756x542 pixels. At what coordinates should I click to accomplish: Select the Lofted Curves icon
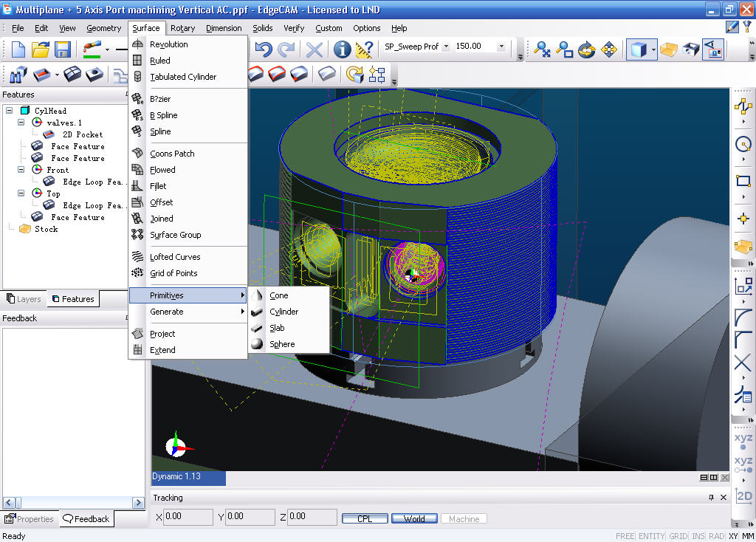[137, 256]
